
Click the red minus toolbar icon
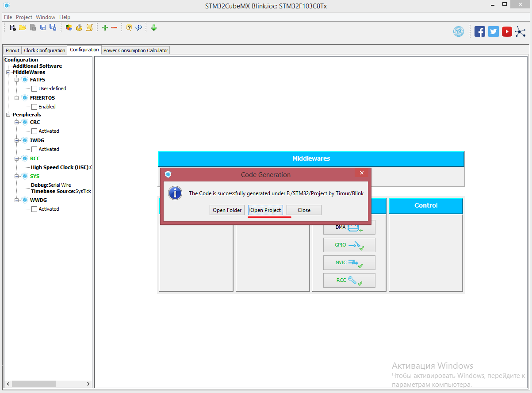pyautogui.click(x=114, y=28)
